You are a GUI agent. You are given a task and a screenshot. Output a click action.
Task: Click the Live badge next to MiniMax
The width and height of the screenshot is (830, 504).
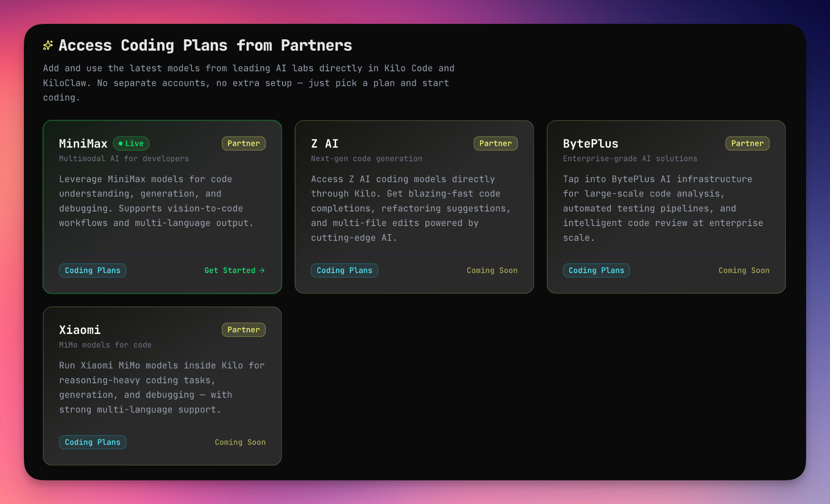(x=131, y=143)
